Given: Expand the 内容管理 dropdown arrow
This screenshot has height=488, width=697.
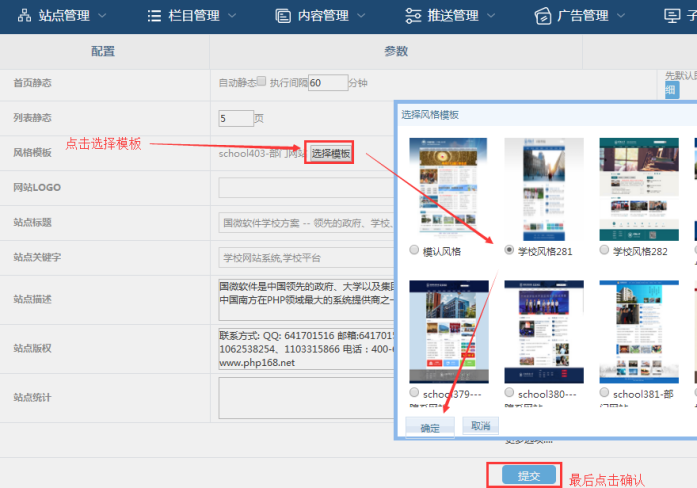Looking at the screenshot, I should [361, 16].
